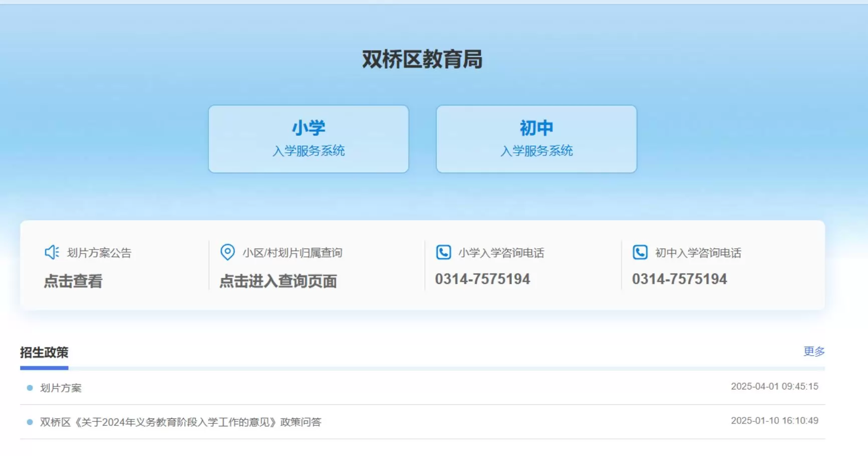Click the 双桥区教育局 title
Image resolution: width=868 pixels, height=456 pixels.
(422, 59)
